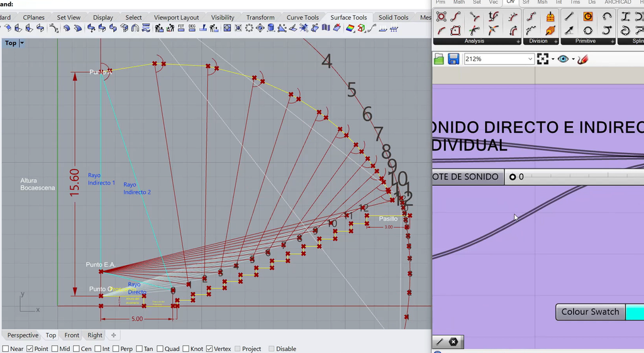
Task: Switch to the Set tab in Grasshopper
Action: coord(477,3)
